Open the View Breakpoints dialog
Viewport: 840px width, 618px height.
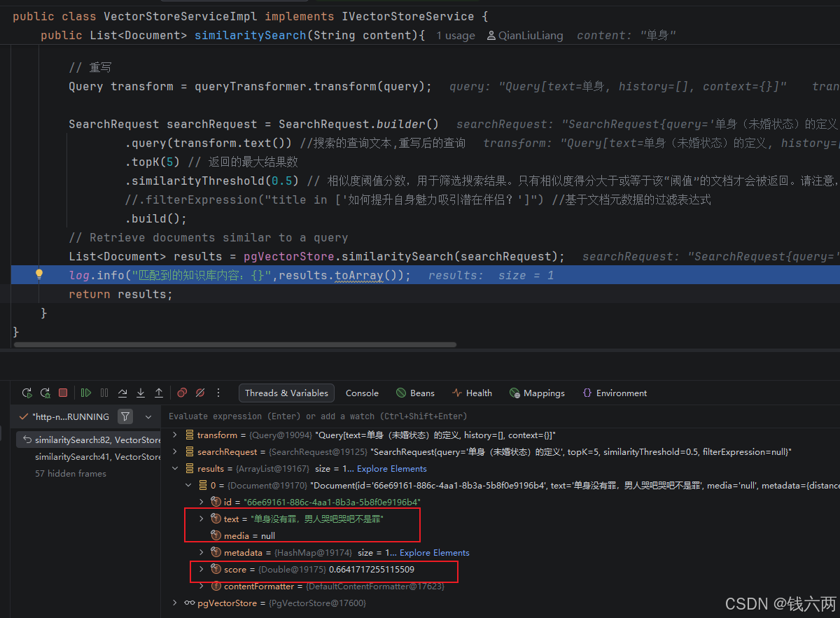[x=182, y=393]
